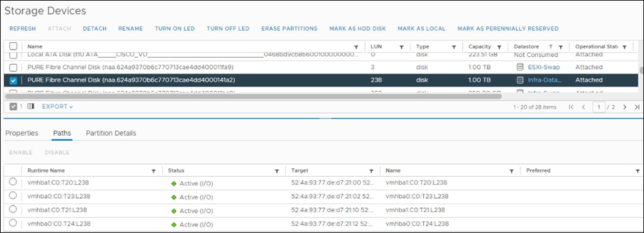The width and height of the screenshot is (644, 233).
Task: Click the green status icon for vmhba0:C0:T24:L238
Action: coord(174,225)
